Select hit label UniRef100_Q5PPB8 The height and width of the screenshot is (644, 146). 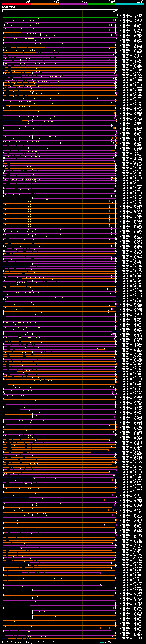(131, 352)
